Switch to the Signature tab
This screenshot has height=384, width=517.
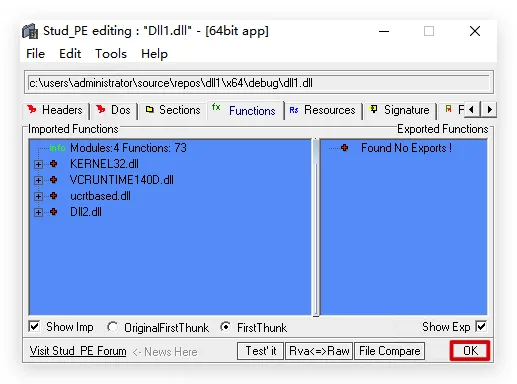click(400, 110)
